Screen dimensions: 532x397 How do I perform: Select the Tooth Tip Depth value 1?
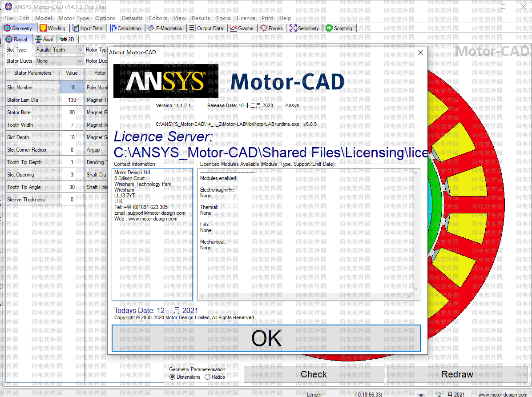point(72,162)
